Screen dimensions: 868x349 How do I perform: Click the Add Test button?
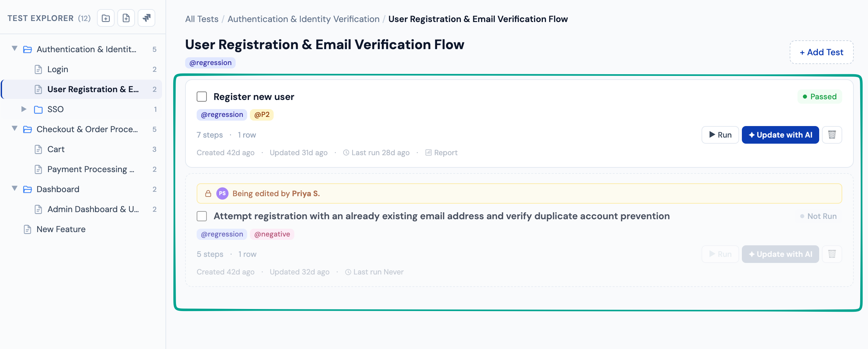821,52
